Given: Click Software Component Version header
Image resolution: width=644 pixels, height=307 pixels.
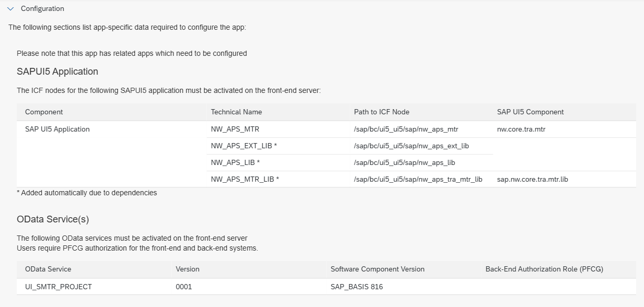Looking at the screenshot, I should click(377, 269).
